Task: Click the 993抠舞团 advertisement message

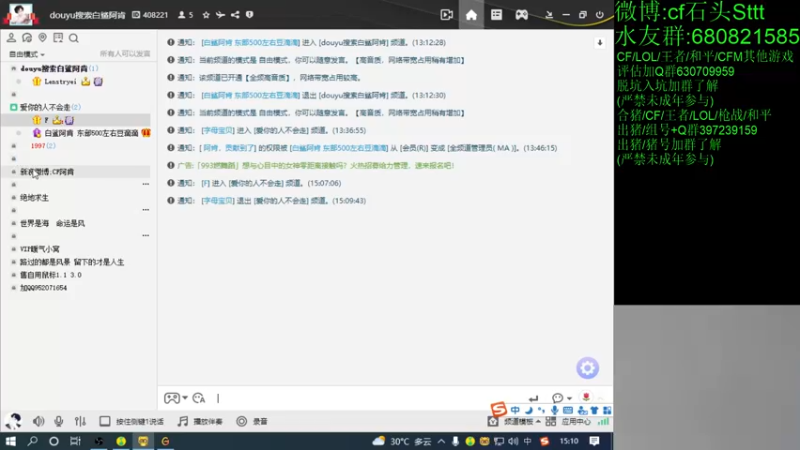Action: (315, 166)
